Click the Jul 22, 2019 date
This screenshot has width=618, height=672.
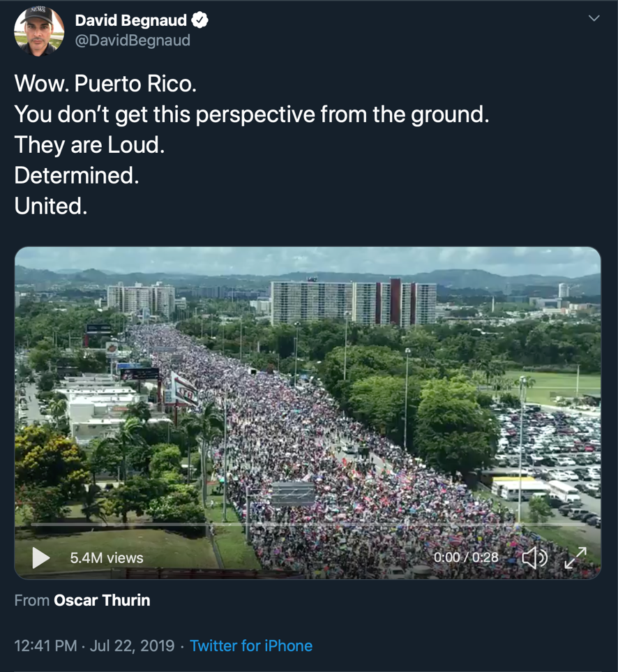132,646
